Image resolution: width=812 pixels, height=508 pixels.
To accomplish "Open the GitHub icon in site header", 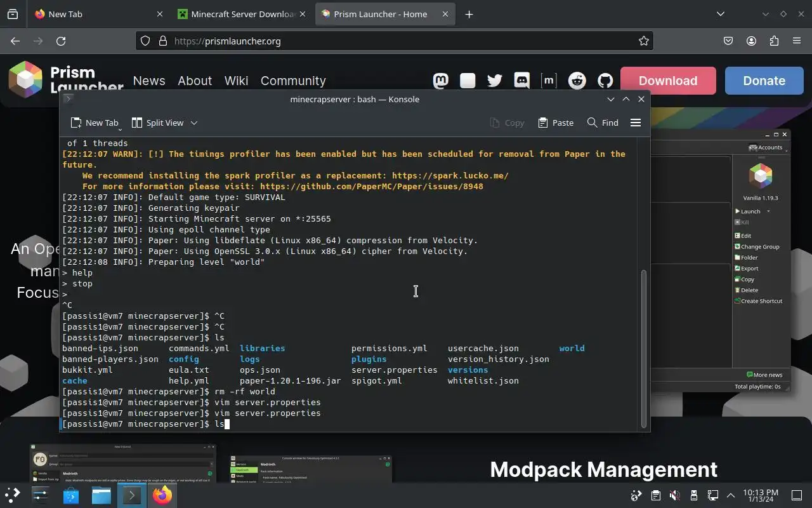I will click(605, 81).
